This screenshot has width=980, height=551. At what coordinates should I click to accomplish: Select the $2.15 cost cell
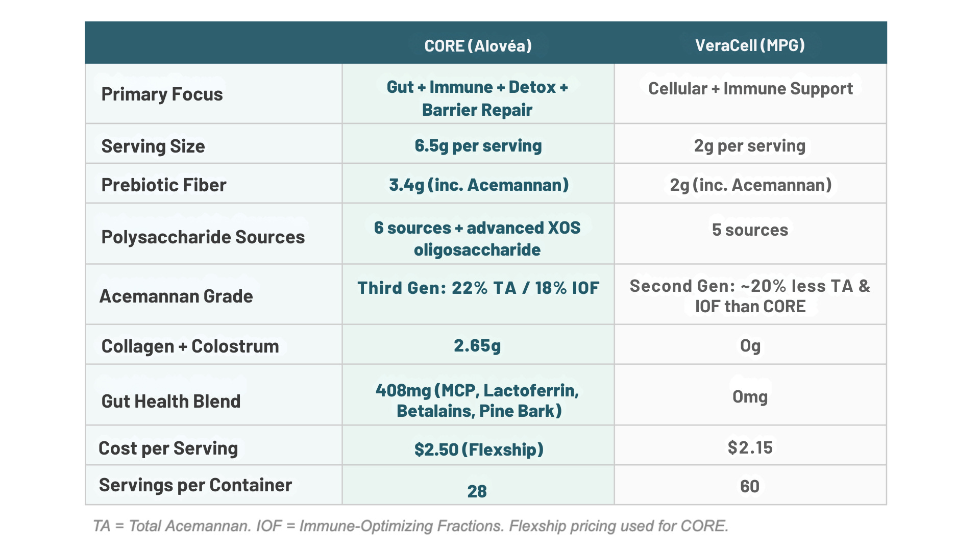tap(750, 447)
